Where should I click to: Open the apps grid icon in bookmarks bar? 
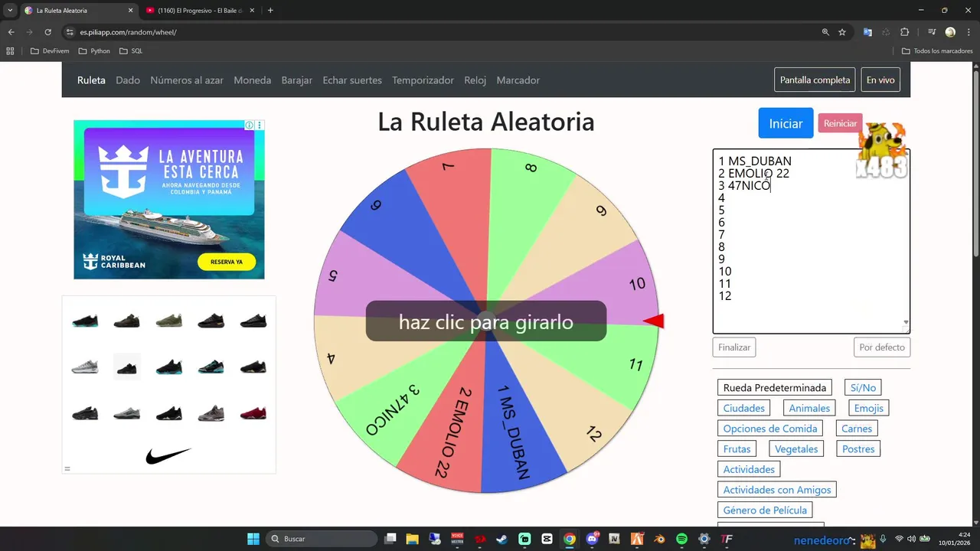(x=10, y=51)
